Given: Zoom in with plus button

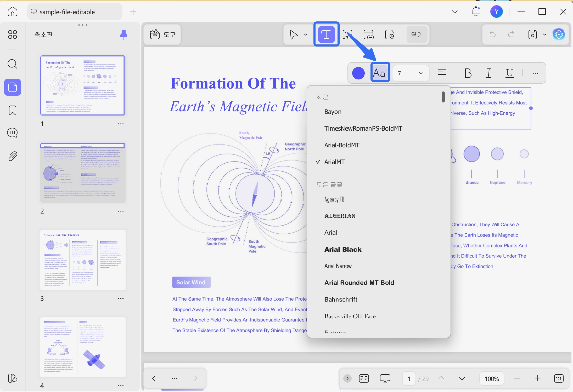Looking at the screenshot, I should point(538,378).
